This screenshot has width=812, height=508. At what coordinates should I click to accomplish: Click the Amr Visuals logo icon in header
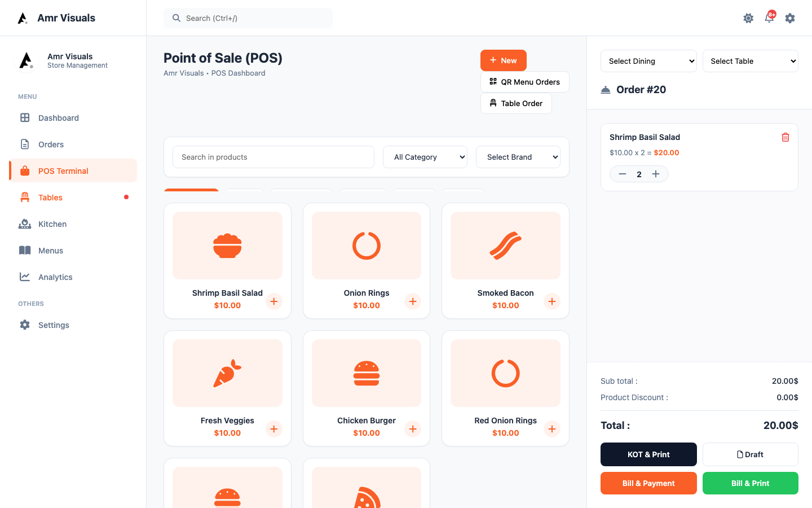pyautogui.click(x=23, y=18)
